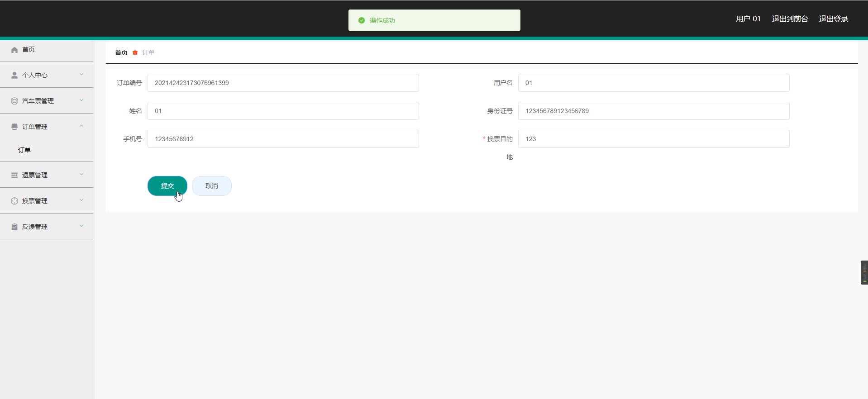Screen dimensions: 868x399
Task: Open the 汽车票管理 menu item
Action: [47, 101]
